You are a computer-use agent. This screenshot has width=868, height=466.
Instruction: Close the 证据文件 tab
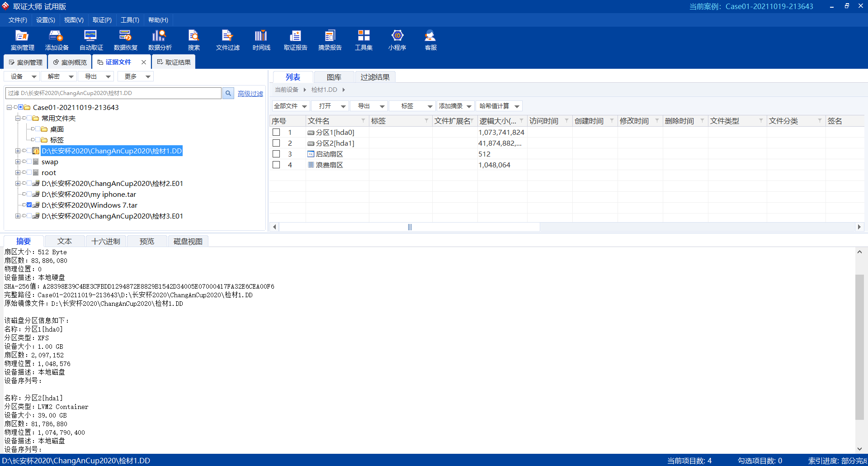(x=144, y=62)
